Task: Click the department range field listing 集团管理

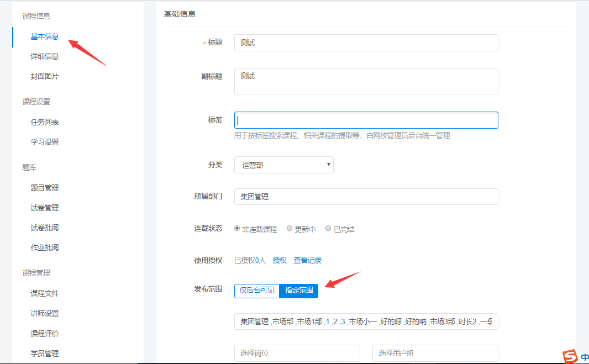Action: pyautogui.click(x=366, y=321)
